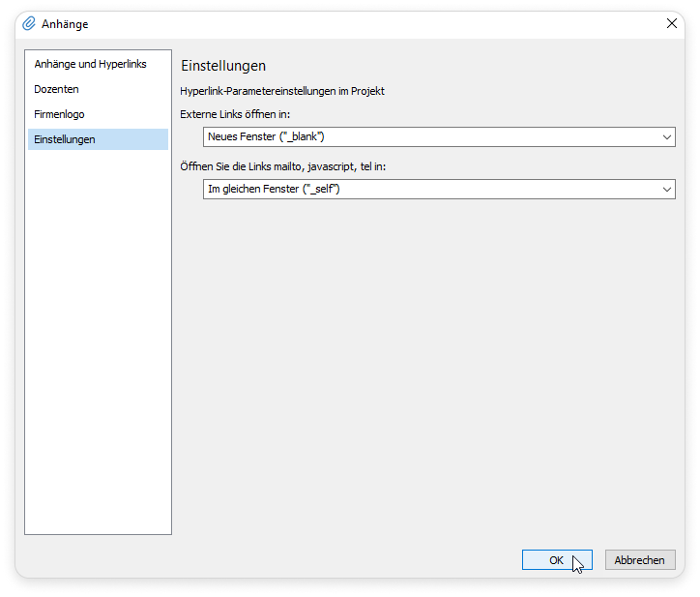Open the Anhänge und Hyperlinks section
Viewport: 700px width, 597px height.
coord(90,64)
